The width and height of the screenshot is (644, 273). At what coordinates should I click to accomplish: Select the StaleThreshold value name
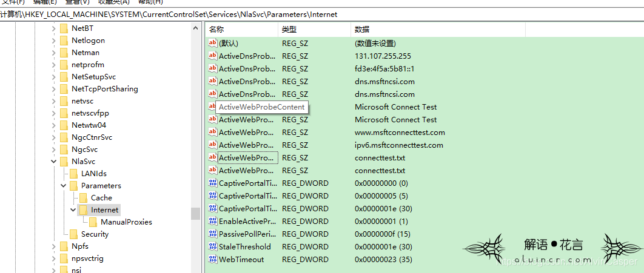click(x=245, y=246)
